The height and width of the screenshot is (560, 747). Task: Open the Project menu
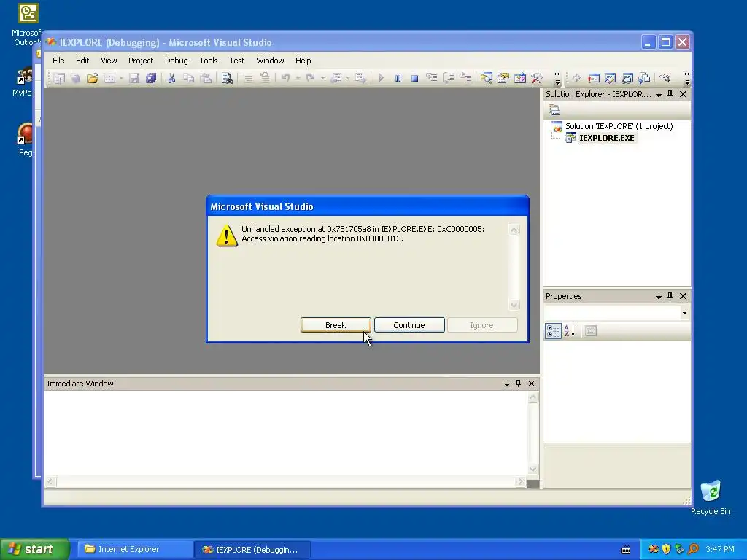click(141, 61)
